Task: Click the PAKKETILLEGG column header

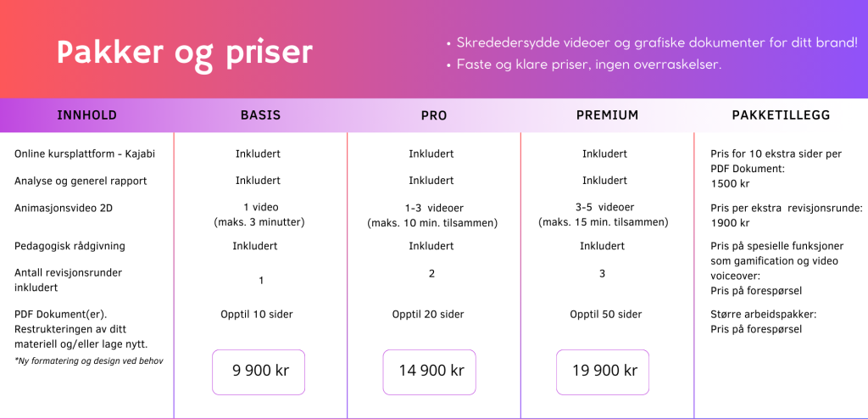Action: point(782,115)
